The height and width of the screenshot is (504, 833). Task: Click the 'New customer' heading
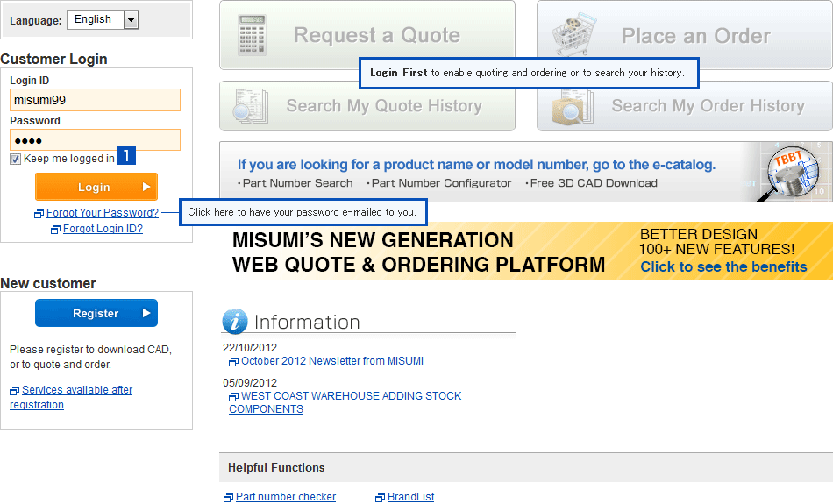coord(48,284)
